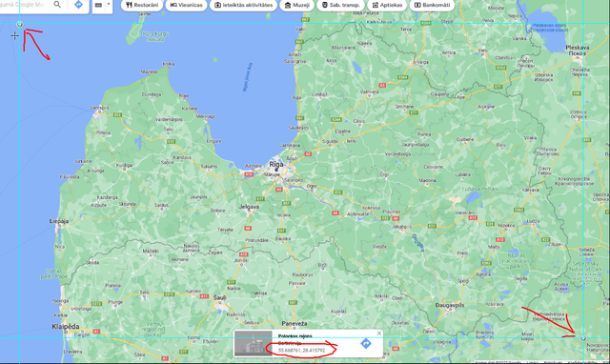Click the Šauļi city label

click(219, 297)
